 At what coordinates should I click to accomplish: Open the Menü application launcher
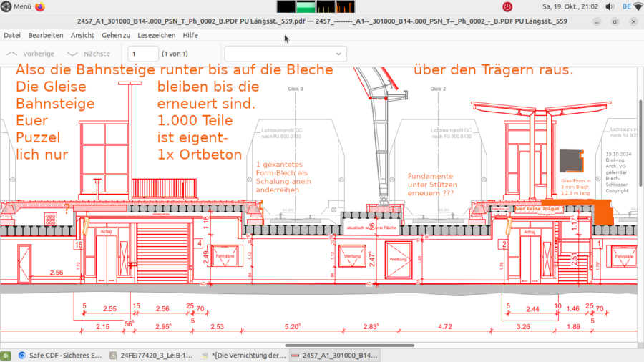16,6
